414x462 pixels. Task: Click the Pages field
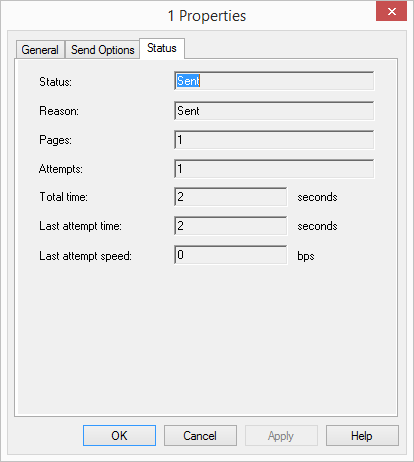click(274, 140)
